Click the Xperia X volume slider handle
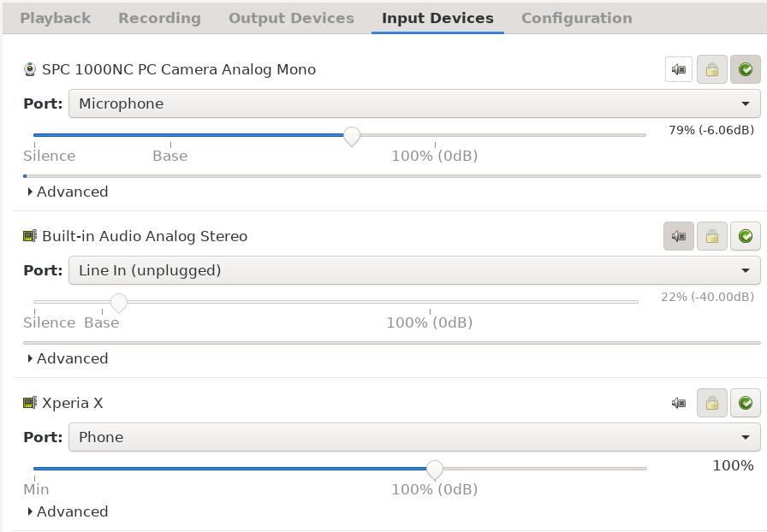The width and height of the screenshot is (767, 532). pos(434,470)
